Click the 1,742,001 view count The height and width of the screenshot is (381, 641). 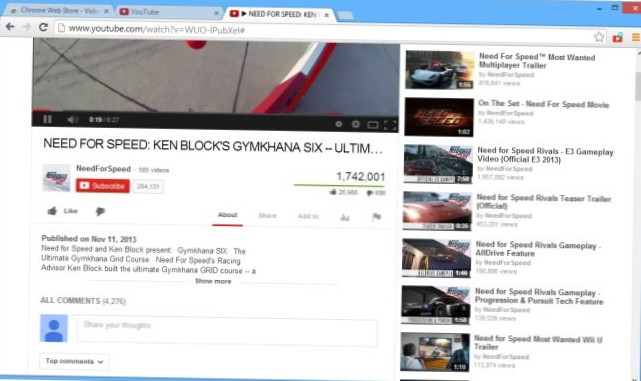pos(361,177)
